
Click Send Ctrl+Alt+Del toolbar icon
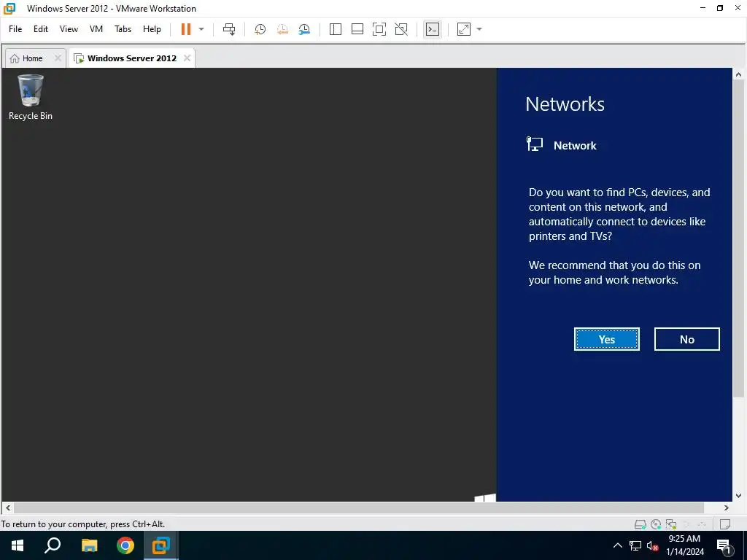pos(229,29)
